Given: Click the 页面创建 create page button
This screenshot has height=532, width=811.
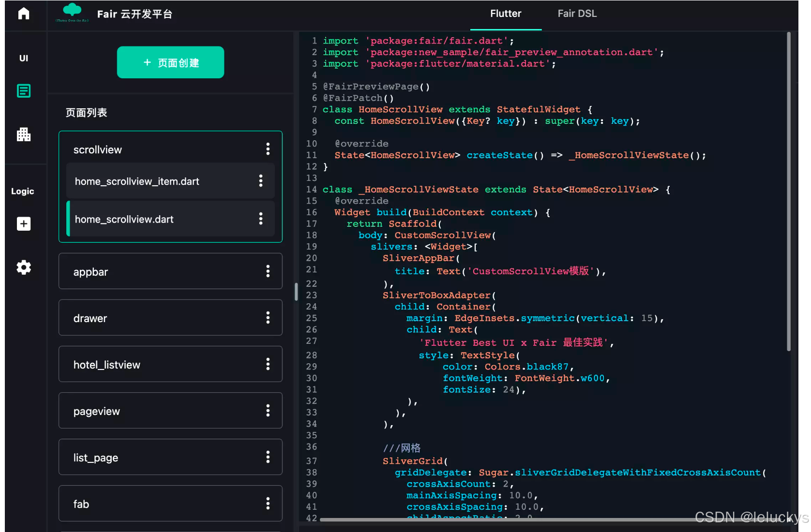Looking at the screenshot, I should tap(170, 62).
